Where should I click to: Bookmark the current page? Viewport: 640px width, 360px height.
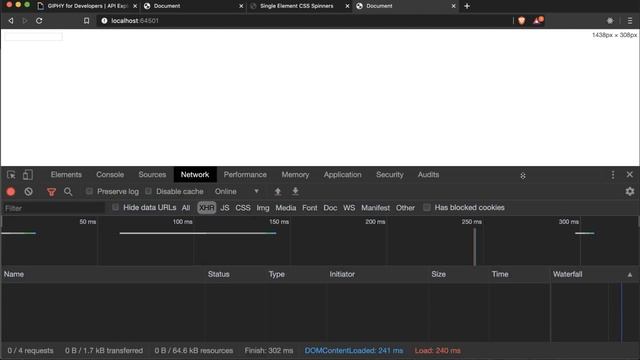point(87,20)
